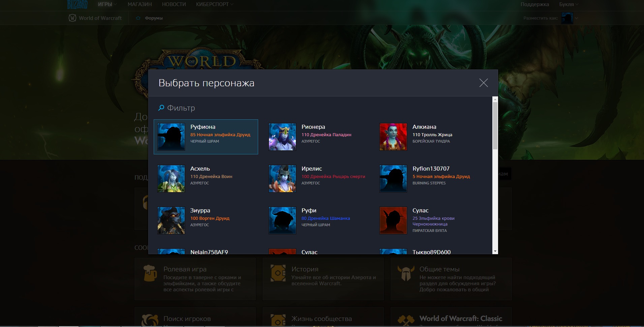Click the realm text БОРЕЙСКАЯ ТУНДРА
This screenshot has width=644, height=327.
click(431, 141)
